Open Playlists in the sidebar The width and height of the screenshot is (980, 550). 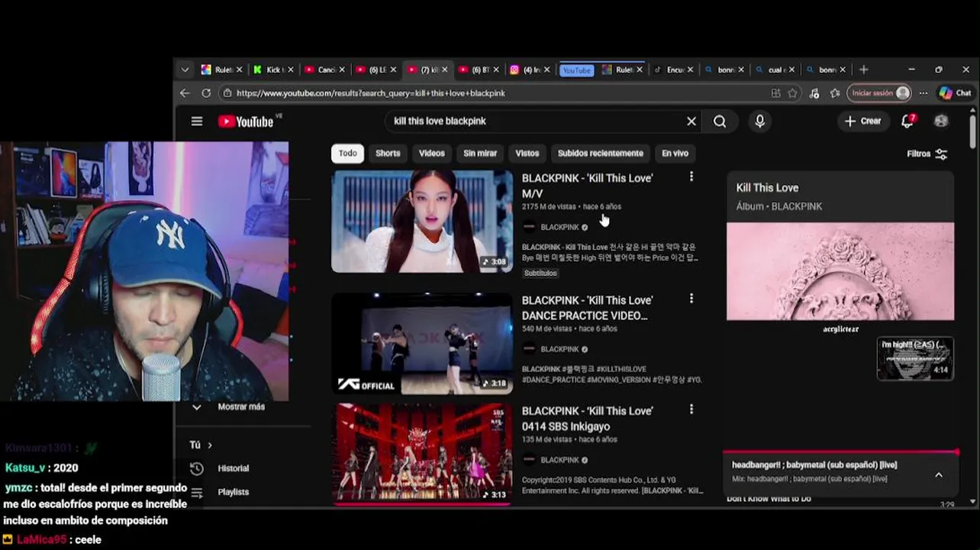coord(233,492)
